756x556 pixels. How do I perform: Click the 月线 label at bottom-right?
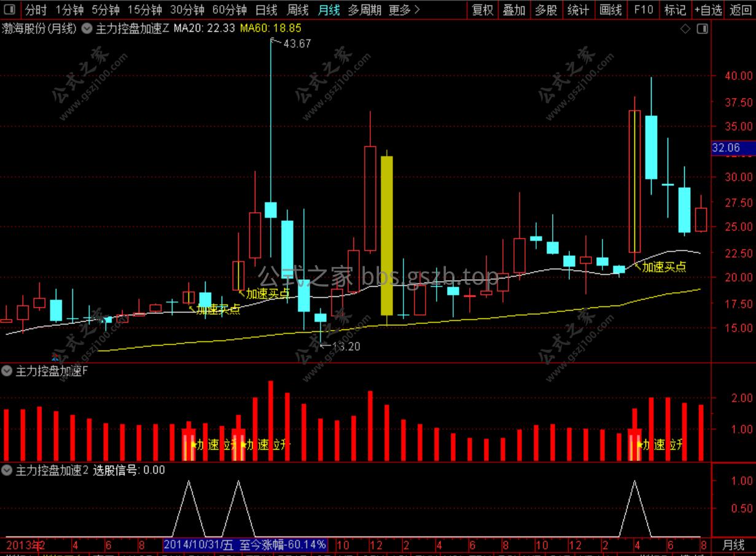coord(733,545)
